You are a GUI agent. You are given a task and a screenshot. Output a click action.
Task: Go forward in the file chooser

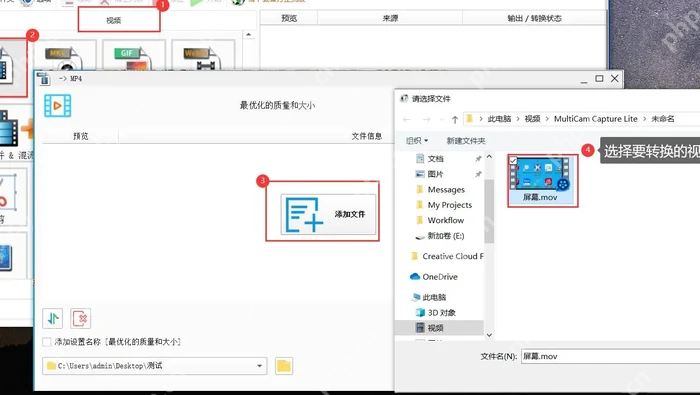pyautogui.click(x=426, y=119)
